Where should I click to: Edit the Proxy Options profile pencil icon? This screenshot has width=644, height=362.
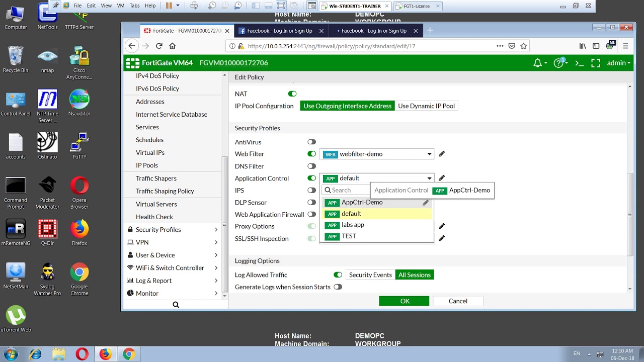(x=442, y=226)
